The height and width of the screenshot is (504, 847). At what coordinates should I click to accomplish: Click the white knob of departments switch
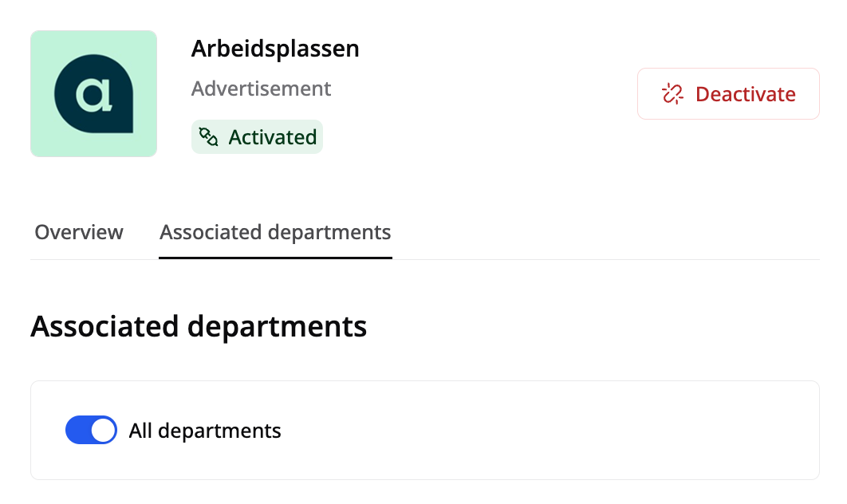pyautogui.click(x=103, y=431)
